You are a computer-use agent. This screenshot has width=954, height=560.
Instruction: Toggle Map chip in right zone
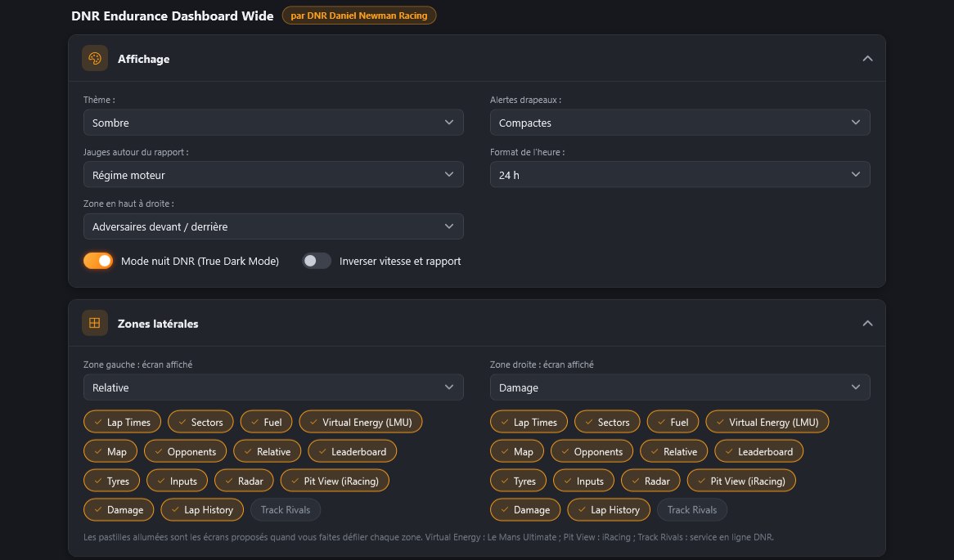pyautogui.click(x=516, y=451)
